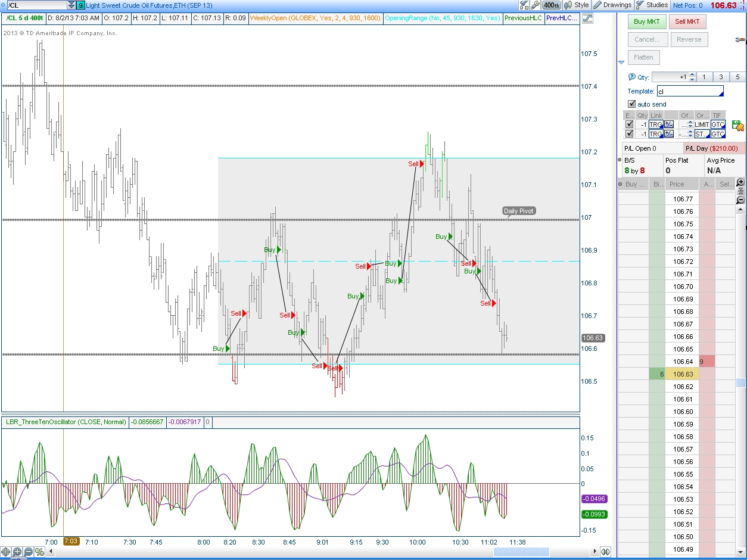Click the PrevHLC... study label
Viewport: 747px width, 560px height.
pyautogui.click(x=562, y=18)
